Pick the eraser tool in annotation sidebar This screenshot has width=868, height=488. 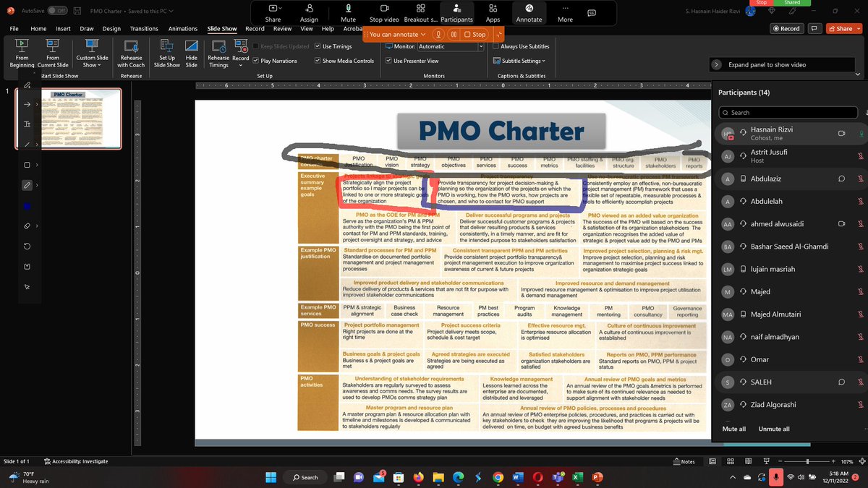point(27,226)
